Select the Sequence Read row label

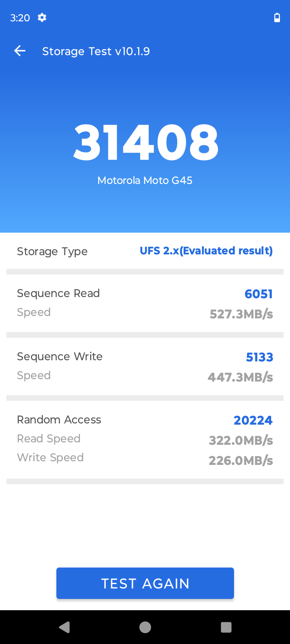click(58, 293)
